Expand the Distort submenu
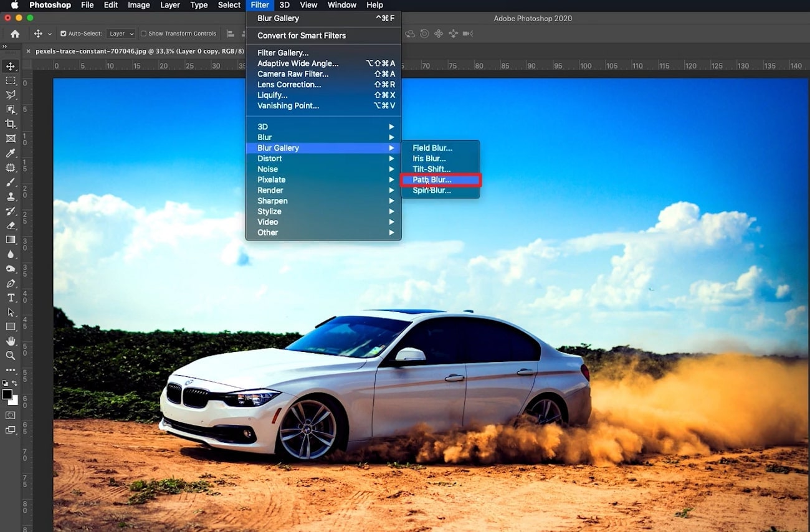Screen dimensions: 810x532 (x=323, y=158)
